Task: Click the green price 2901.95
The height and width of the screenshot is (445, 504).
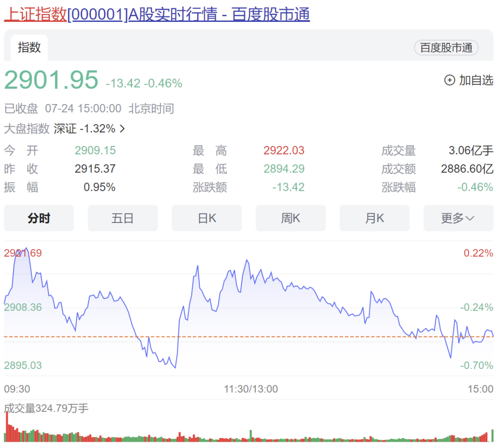Action: click(51, 80)
